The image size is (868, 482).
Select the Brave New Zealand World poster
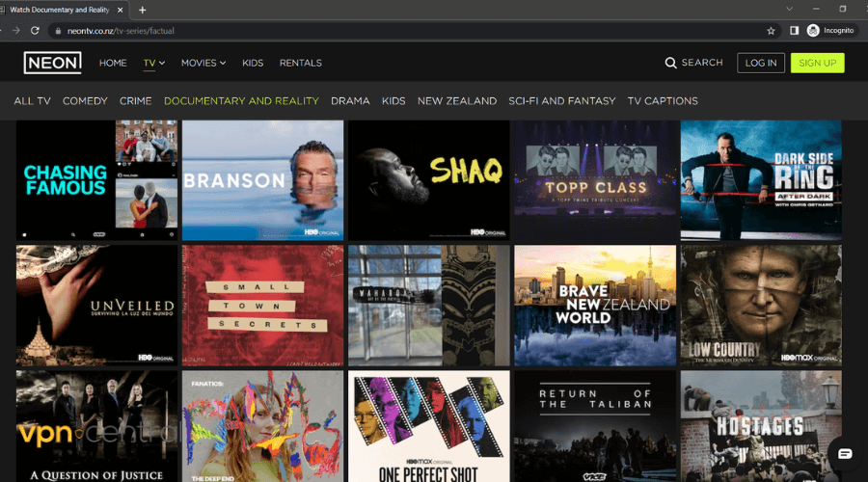tap(594, 305)
